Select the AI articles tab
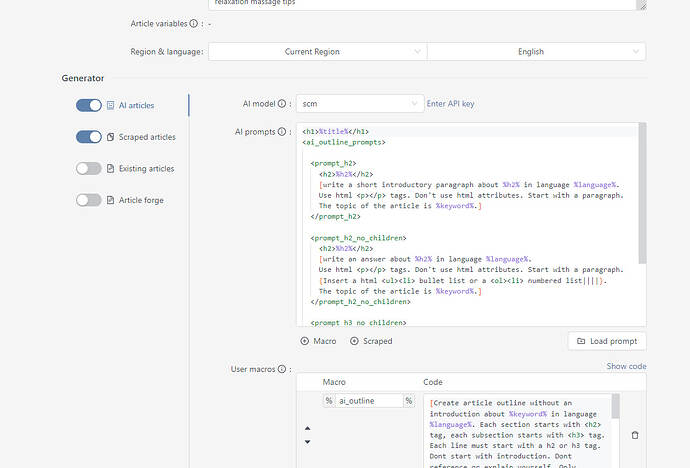This screenshot has width=690, height=468. 136,106
